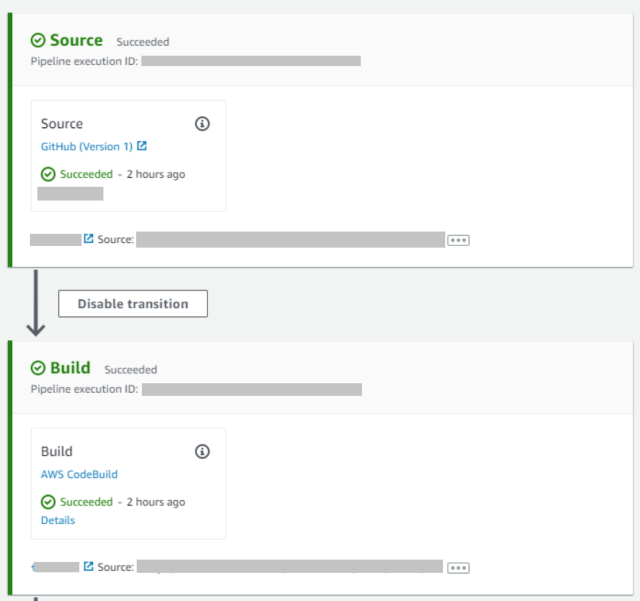Click the Disable transition button
The image size is (640, 601).
[x=133, y=304]
